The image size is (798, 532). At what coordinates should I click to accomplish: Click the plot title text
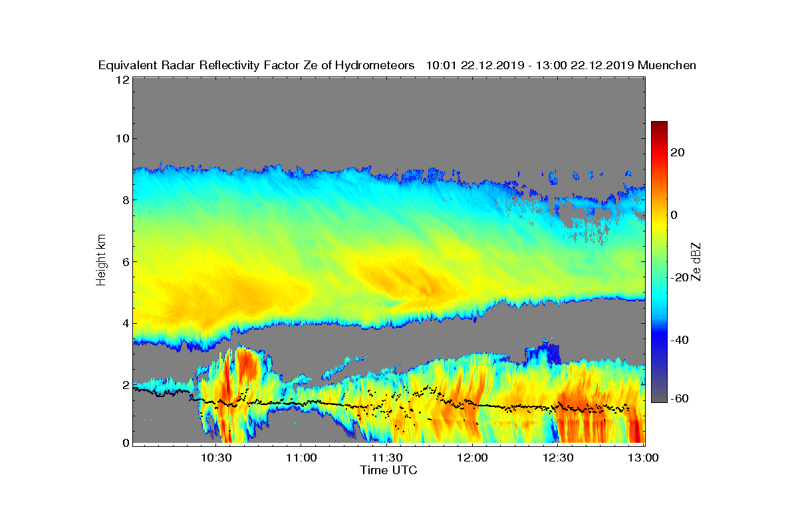397,65
